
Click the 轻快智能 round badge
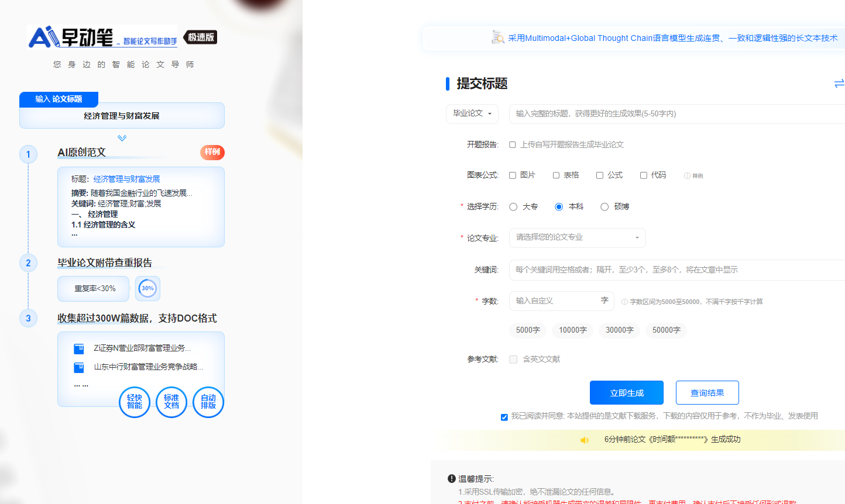(135, 402)
